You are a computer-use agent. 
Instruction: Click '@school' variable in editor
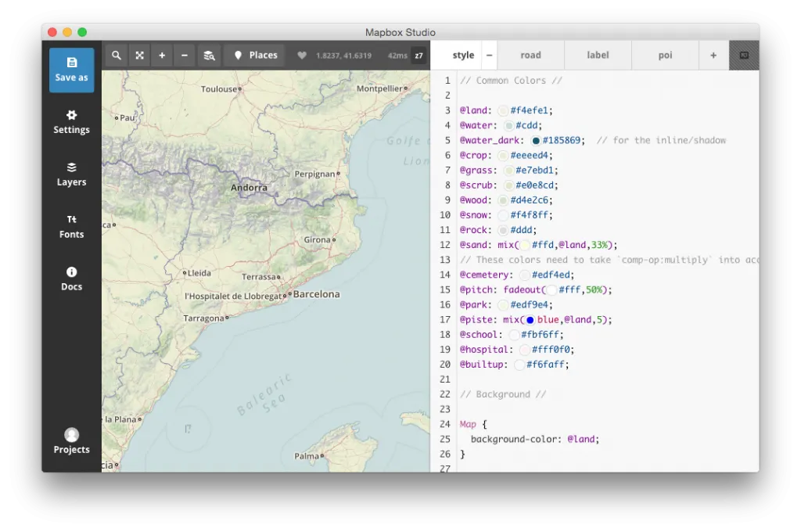click(478, 335)
